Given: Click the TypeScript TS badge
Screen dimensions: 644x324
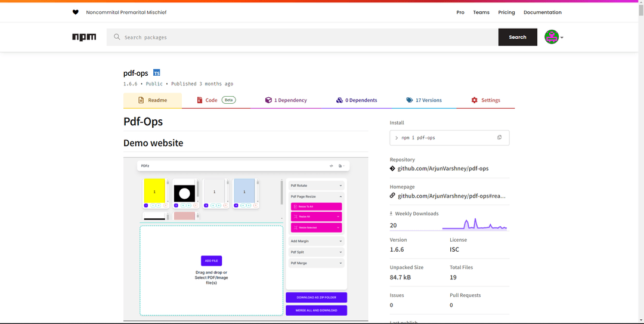Looking at the screenshot, I should click(156, 73).
